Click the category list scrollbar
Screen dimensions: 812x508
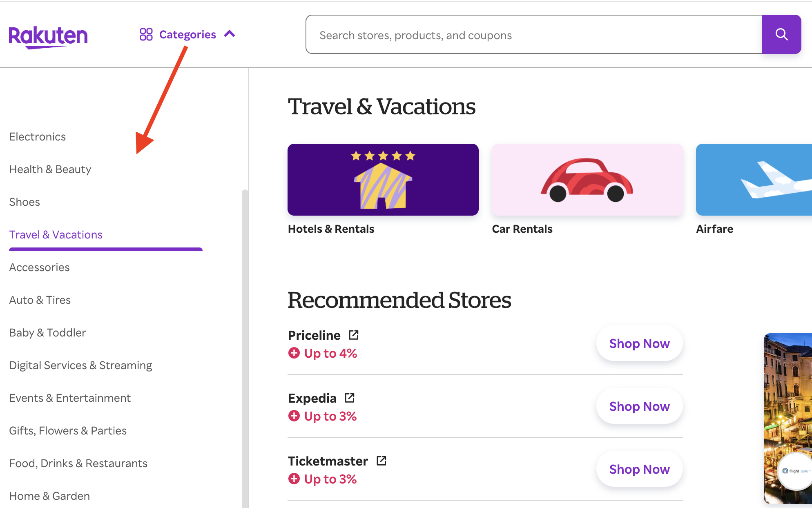[245, 348]
